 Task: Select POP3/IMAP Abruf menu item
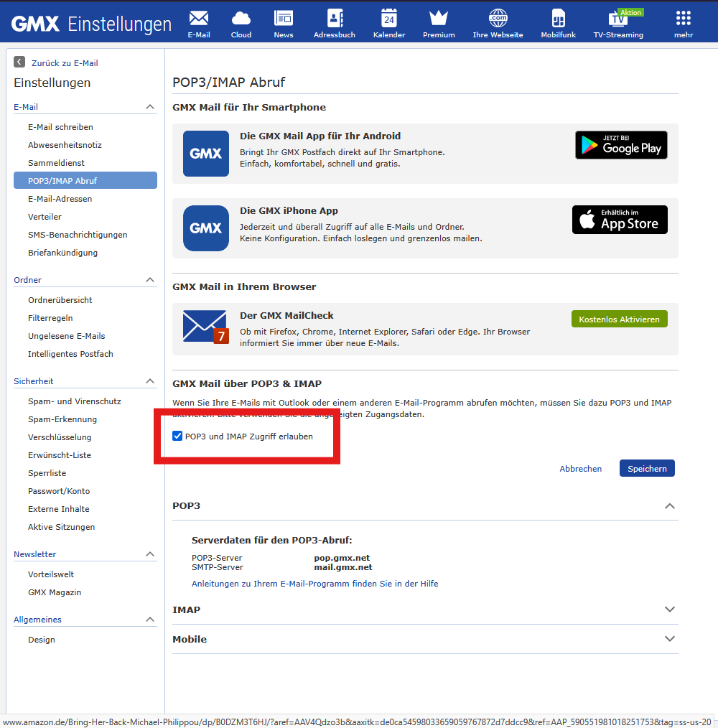tap(85, 181)
